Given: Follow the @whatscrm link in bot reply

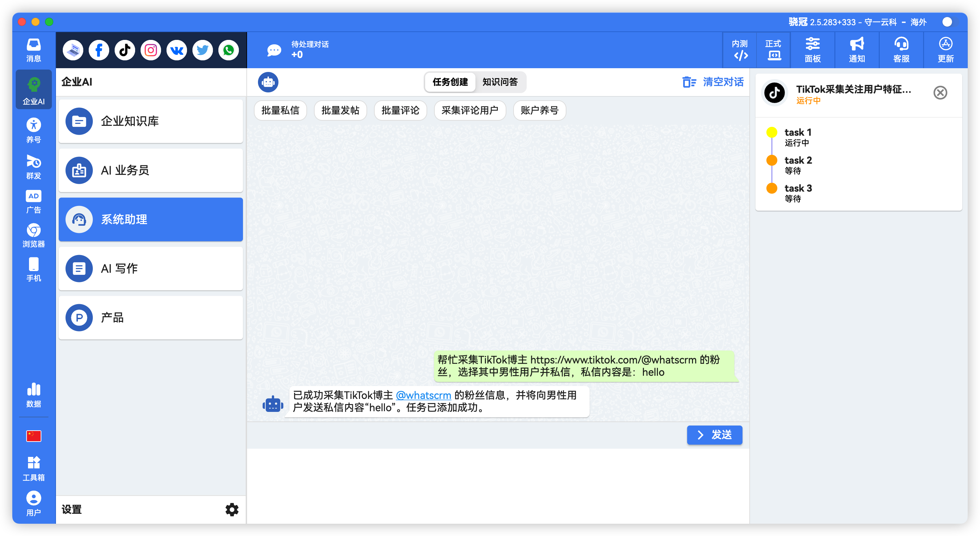Looking at the screenshot, I should [x=423, y=395].
